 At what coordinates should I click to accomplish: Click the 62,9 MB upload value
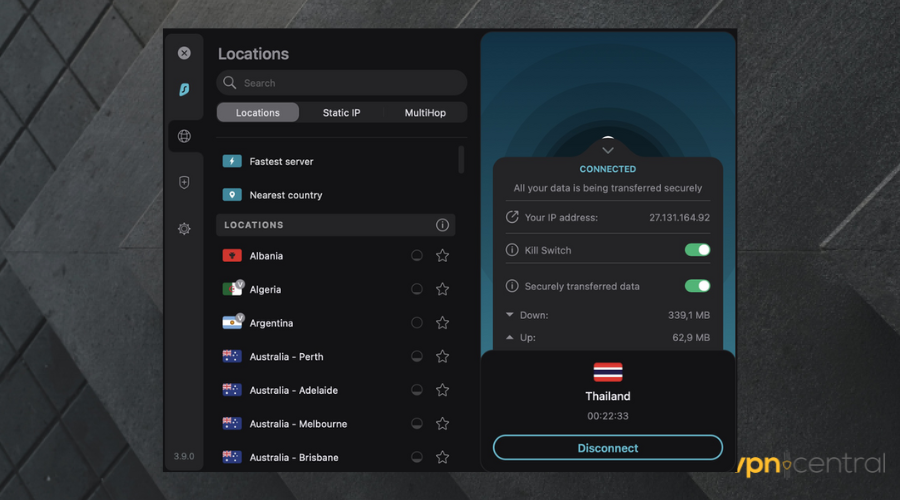(691, 338)
